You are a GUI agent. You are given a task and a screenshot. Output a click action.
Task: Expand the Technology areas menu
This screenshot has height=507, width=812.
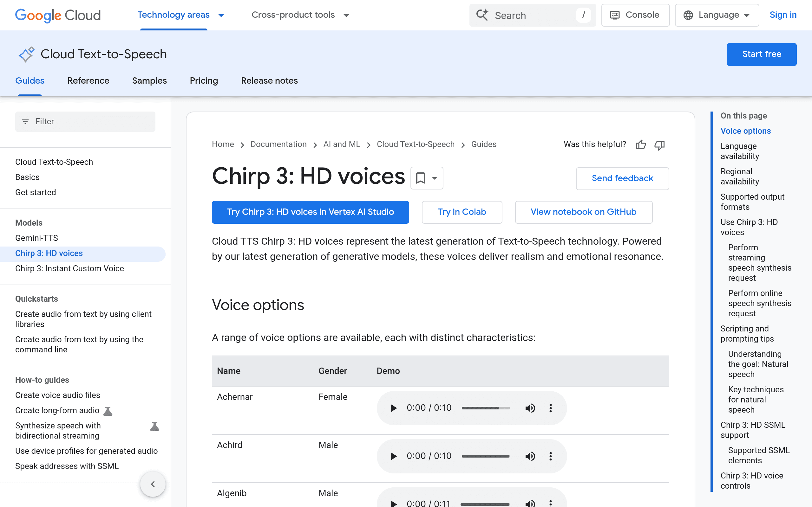181,15
